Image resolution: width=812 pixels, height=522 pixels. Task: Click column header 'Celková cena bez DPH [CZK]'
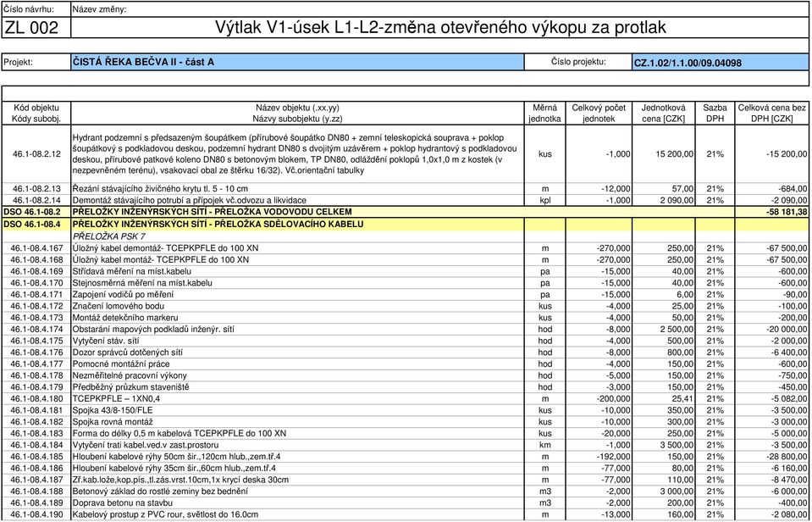click(771, 113)
